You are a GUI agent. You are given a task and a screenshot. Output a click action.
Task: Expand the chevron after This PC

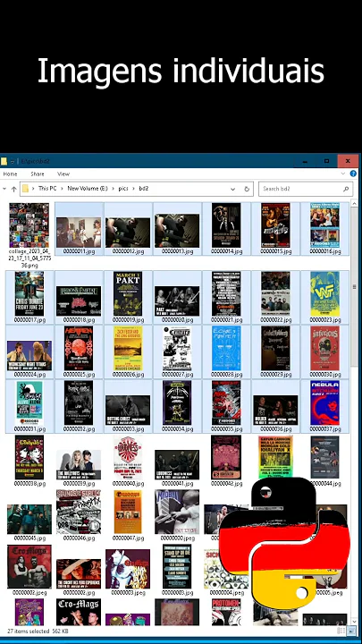pos(63,189)
